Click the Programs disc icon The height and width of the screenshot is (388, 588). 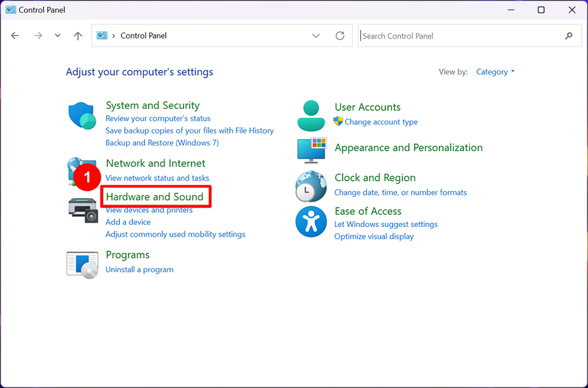(83, 265)
